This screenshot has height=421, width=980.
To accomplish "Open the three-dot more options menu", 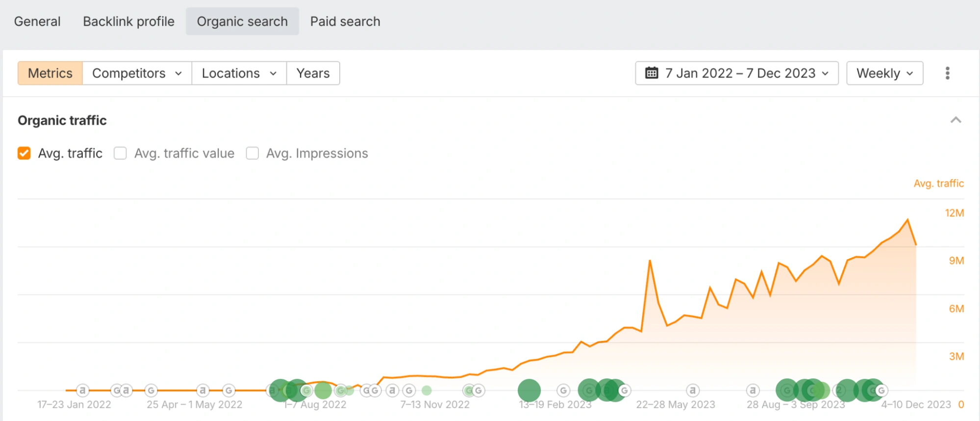I will tap(947, 73).
